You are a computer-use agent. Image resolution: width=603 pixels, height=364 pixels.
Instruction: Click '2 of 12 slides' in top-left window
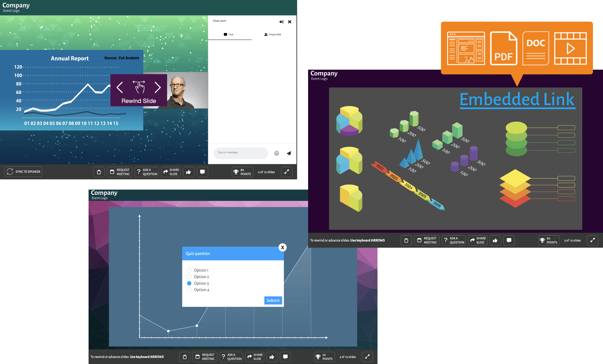266,172
